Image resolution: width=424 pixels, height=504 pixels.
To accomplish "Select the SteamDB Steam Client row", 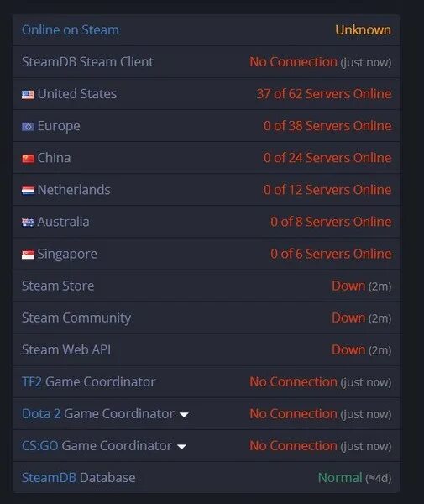I will [207, 61].
